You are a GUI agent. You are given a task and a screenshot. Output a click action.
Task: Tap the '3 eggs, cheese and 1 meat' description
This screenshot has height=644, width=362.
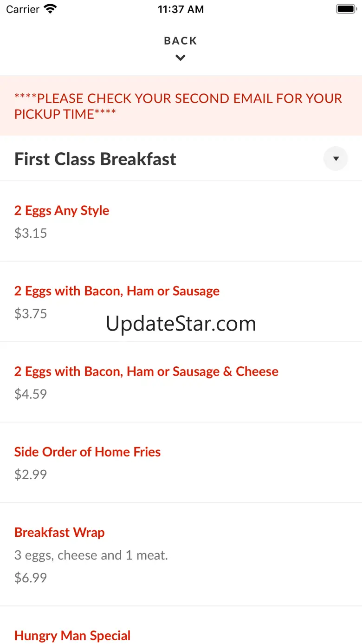(91, 555)
